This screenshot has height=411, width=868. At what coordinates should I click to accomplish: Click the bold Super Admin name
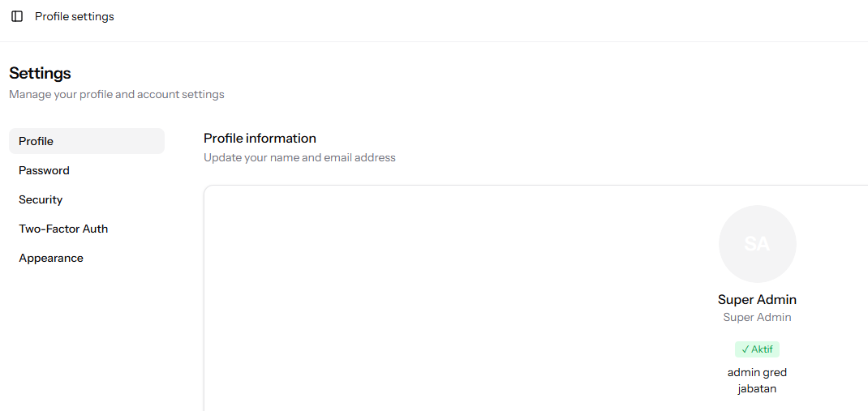click(757, 300)
